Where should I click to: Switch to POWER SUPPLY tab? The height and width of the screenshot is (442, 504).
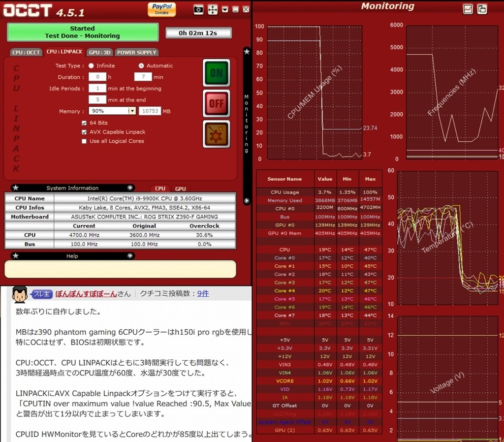[x=136, y=52]
